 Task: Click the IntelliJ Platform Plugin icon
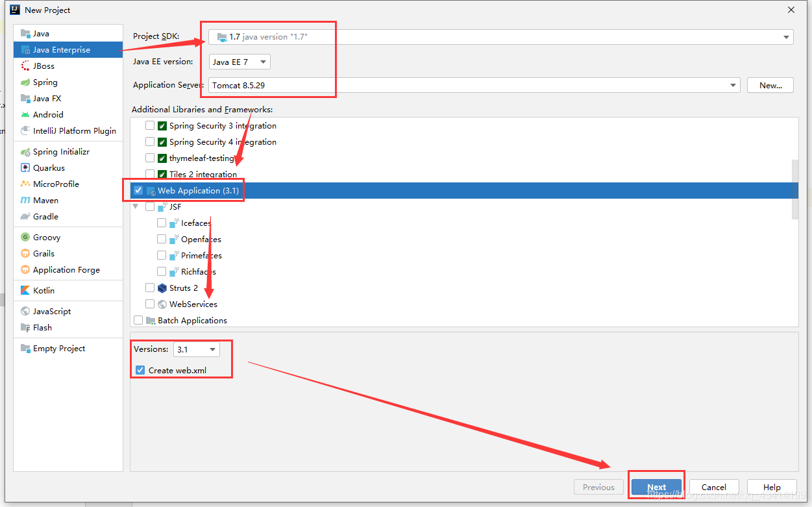(25, 131)
